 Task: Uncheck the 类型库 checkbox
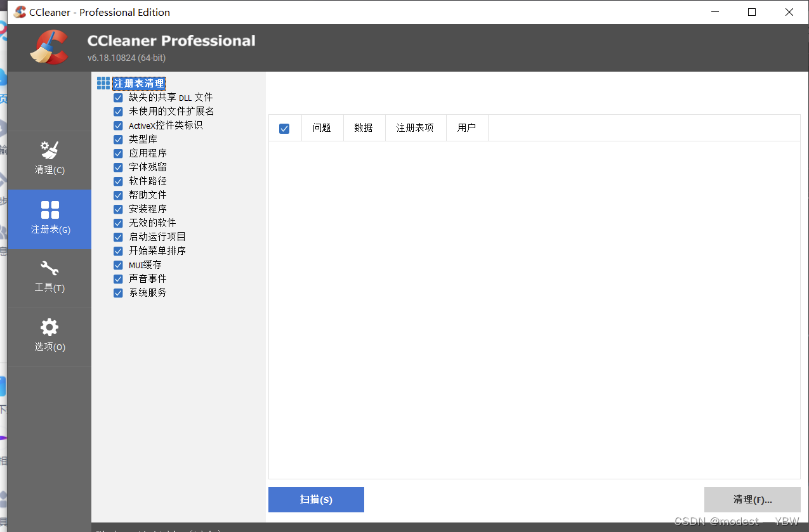pyautogui.click(x=118, y=139)
